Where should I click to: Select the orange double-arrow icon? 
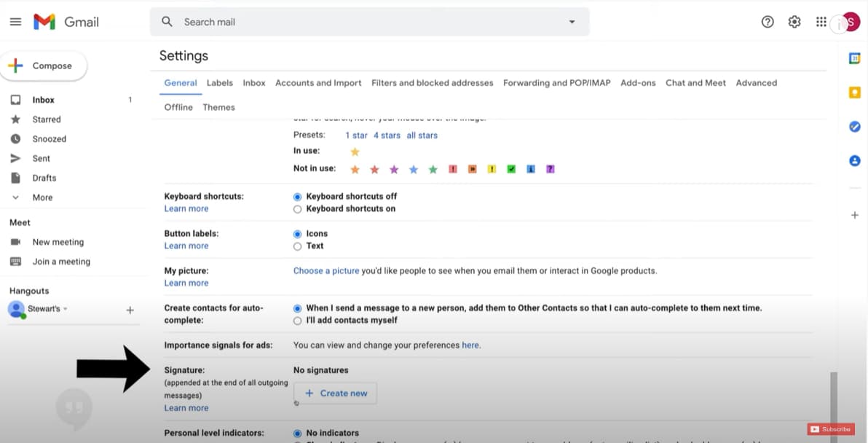point(472,169)
